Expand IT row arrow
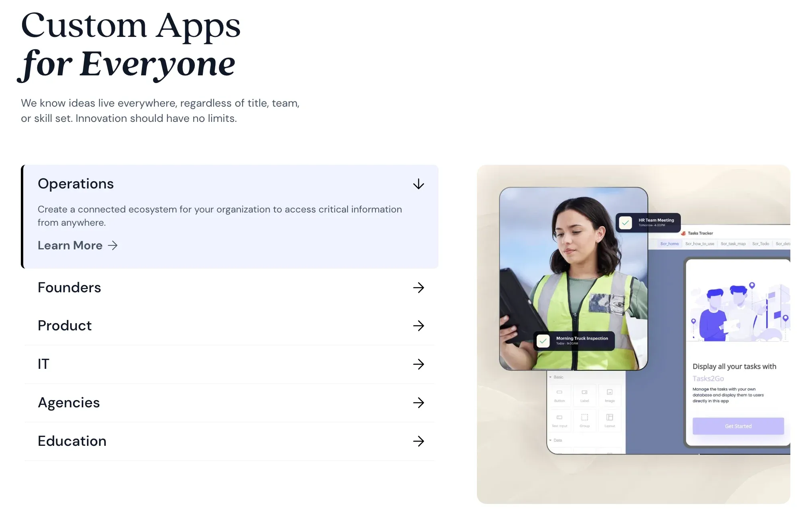Image resolution: width=812 pixels, height=522 pixels. click(x=418, y=364)
